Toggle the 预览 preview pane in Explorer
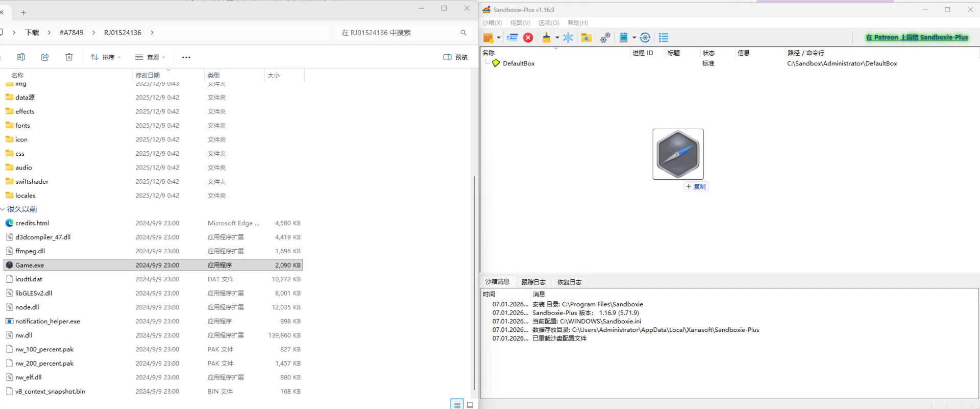The height and width of the screenshot is (409, 980). (x=455, y=57)
